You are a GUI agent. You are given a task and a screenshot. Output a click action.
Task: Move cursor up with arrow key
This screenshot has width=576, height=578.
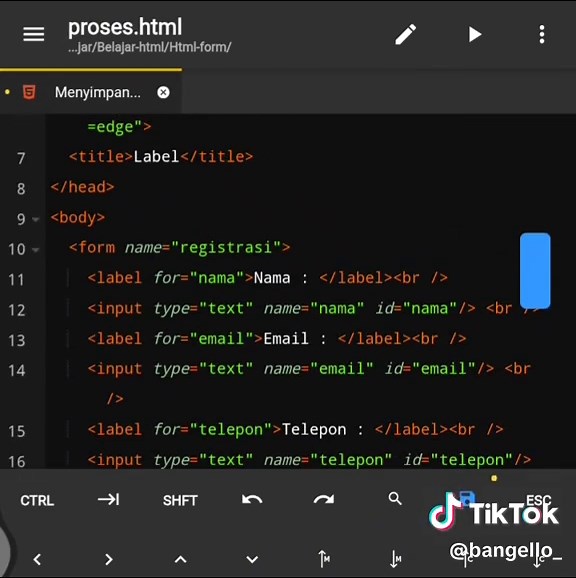pos(180,559)
